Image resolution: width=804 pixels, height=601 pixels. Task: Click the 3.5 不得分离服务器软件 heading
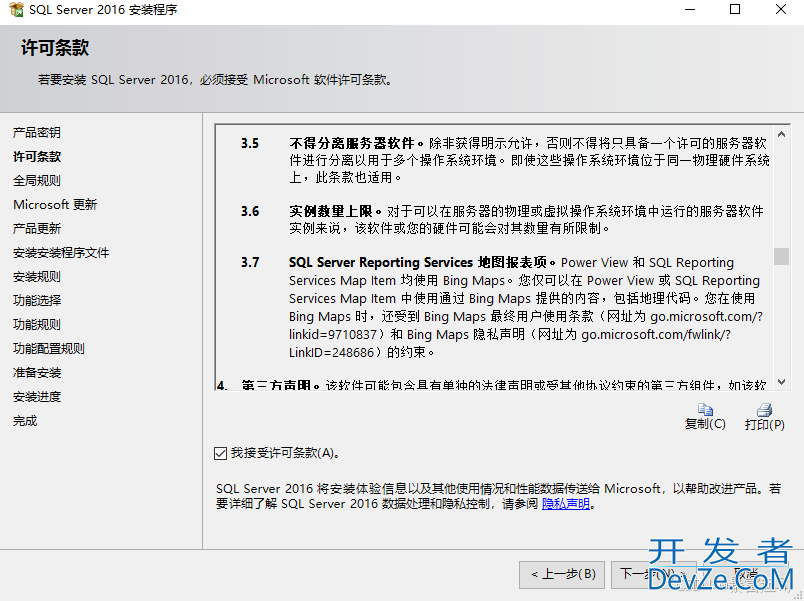(x=356, y=143)
